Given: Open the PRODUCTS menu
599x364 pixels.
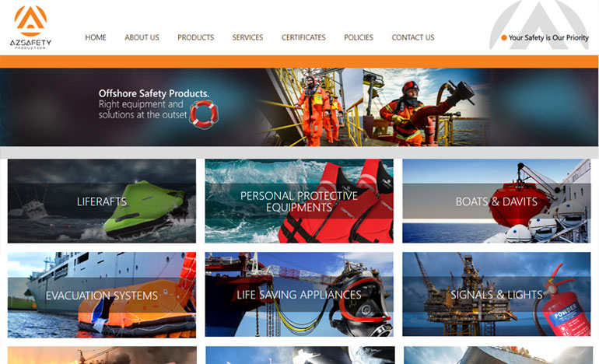Looking at the screenshot, I should [195, 37].
